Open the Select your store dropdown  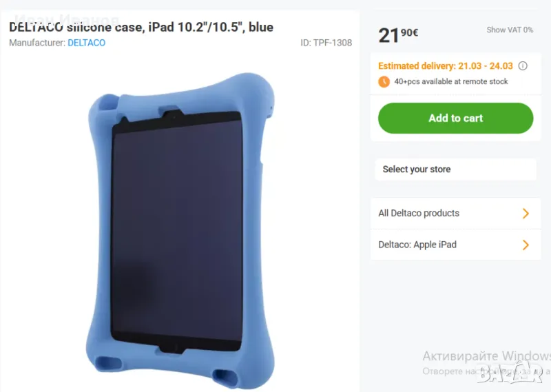point(456,169)
